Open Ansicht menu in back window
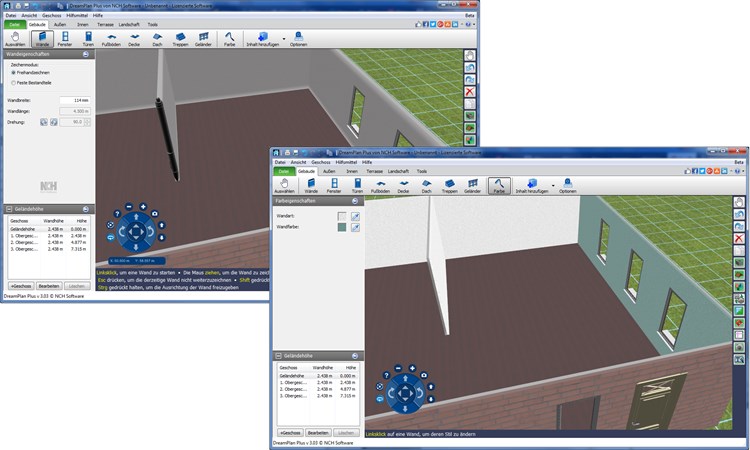 [x=29, y=15]
